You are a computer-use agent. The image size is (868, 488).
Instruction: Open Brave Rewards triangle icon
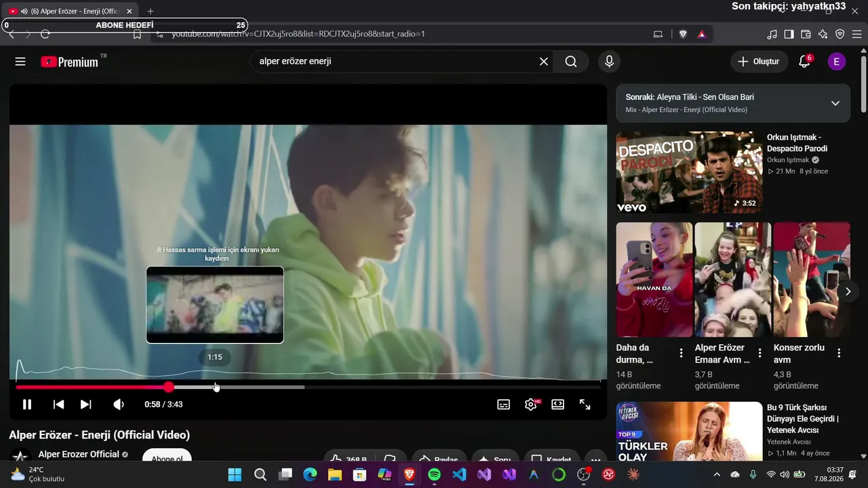point(702,34)
